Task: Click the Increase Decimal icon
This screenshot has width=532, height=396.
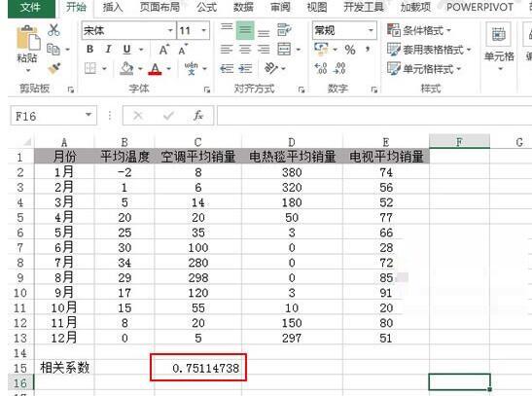Action: (321, 68)
